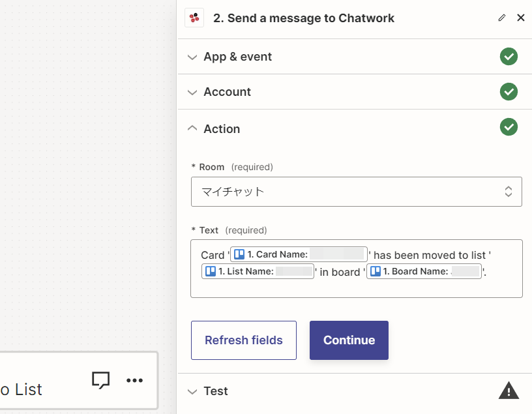Open the Room selection dropdown
Viewport: 532px width, 414px height.
pos(357,191)
